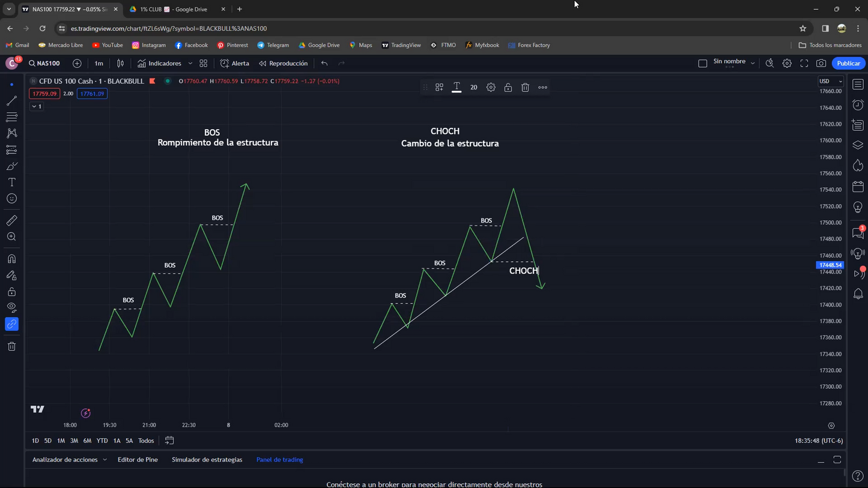Maximize the bottom trading panel
The image size is (868, 488).
837,460
